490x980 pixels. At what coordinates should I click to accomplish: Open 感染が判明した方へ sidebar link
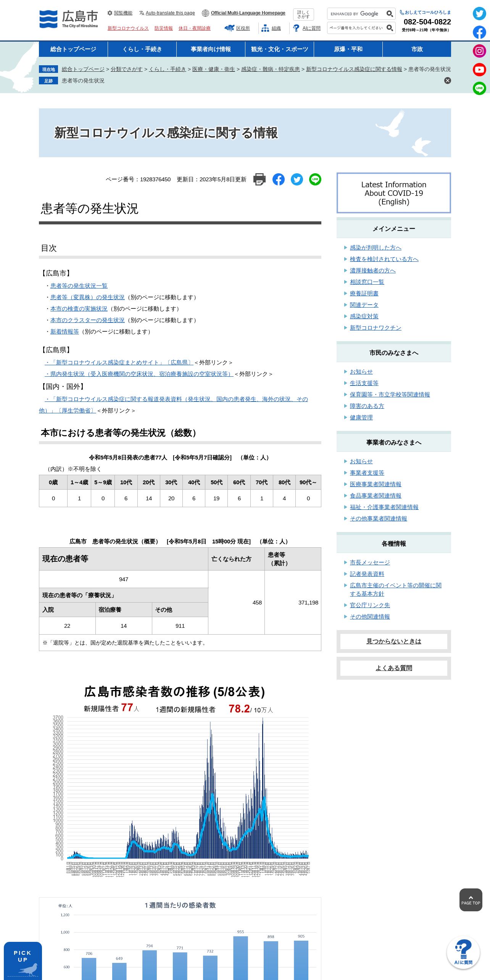click(376, 248)
